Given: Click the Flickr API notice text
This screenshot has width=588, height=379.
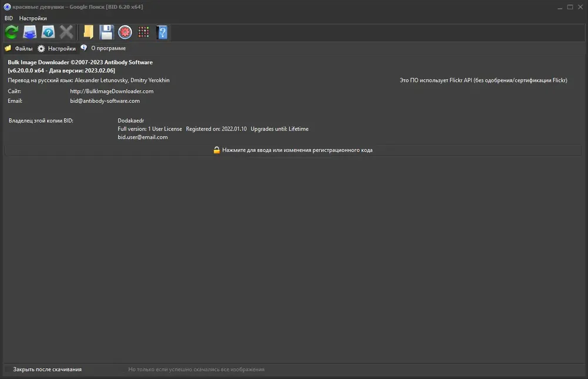Looking at the screenshot, I should (x=483, y=80).
